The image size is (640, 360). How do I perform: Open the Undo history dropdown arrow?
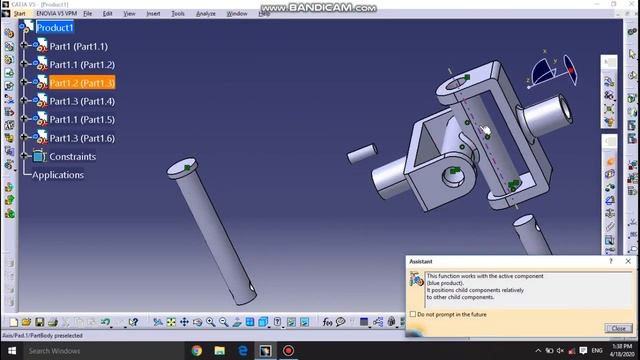pos(111,326)
